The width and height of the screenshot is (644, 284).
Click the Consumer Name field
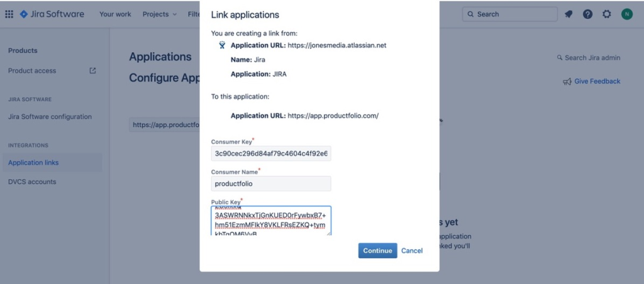coord(271,184)
